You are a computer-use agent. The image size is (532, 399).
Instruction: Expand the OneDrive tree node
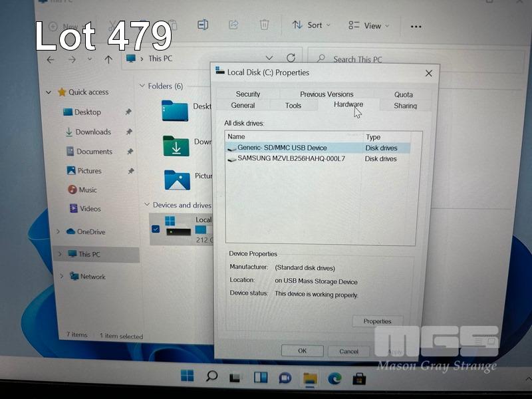59,232
